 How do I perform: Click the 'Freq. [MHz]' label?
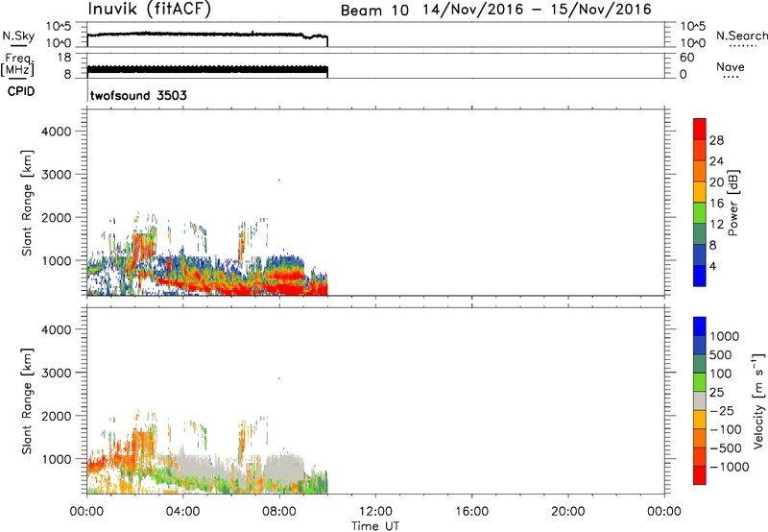click(17, 64)
